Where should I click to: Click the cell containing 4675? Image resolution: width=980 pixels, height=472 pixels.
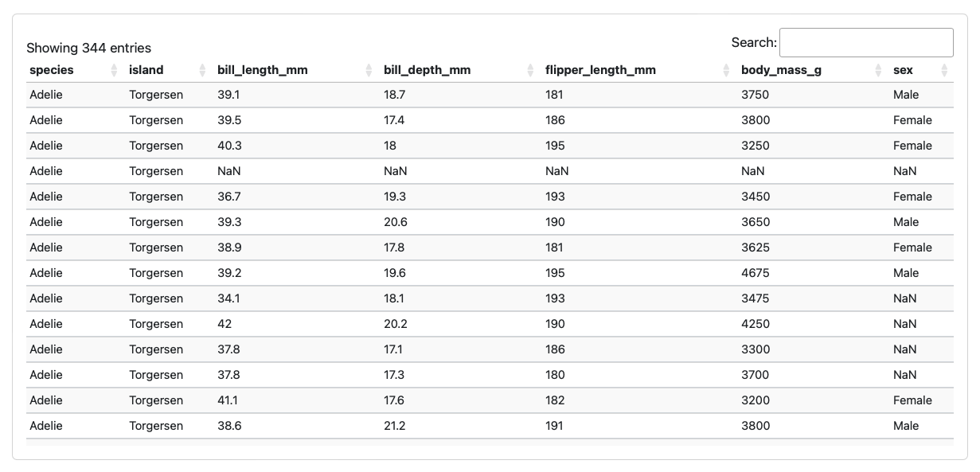757,273
